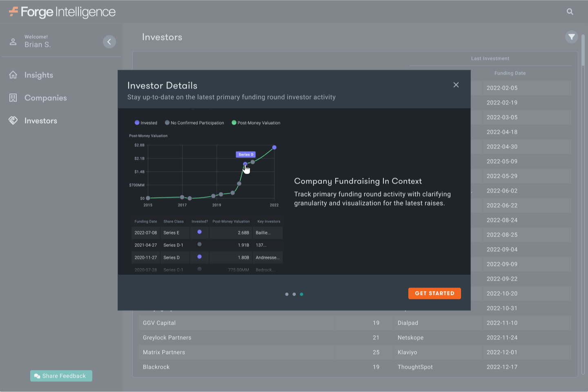Toggle the Post-Money Valuation legend item
The height and width of the screenshot is (392, 588).
pyautogui.click(x=256, y=122)
